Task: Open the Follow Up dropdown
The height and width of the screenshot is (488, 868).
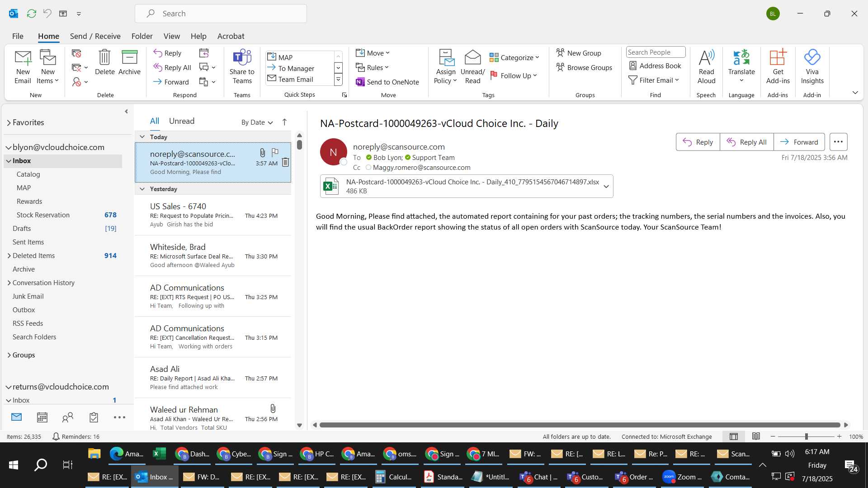Action: 514,75
